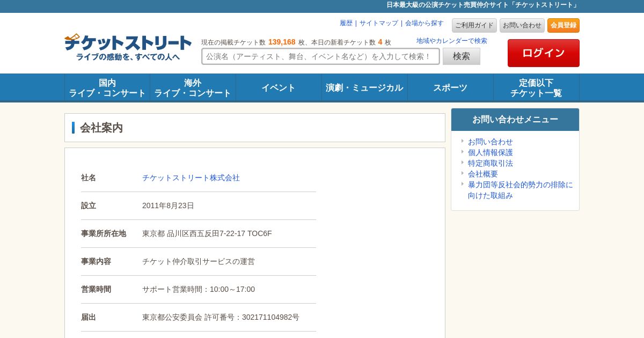Click the 検索 search button

(x=462, y=56)
